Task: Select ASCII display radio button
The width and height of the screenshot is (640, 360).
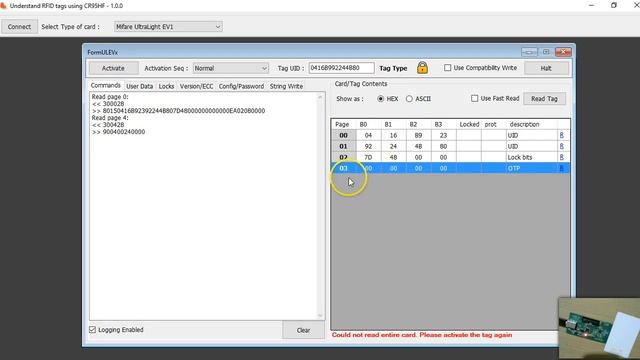Action: click(409, 99)
